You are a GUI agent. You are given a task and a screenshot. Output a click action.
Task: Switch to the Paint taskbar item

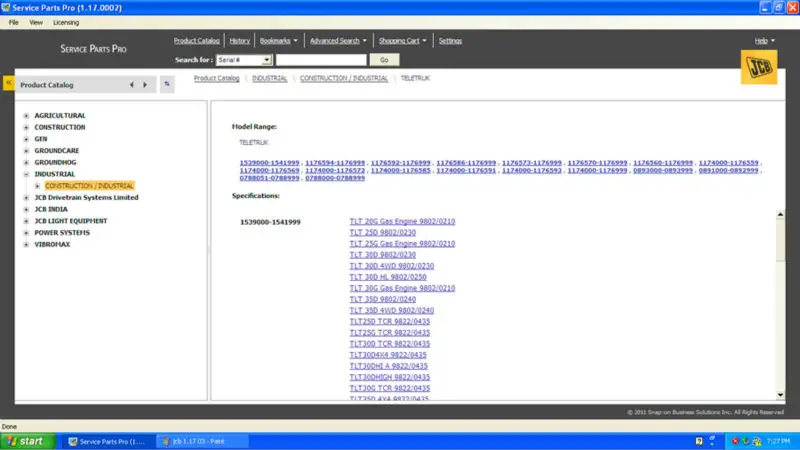202,441
